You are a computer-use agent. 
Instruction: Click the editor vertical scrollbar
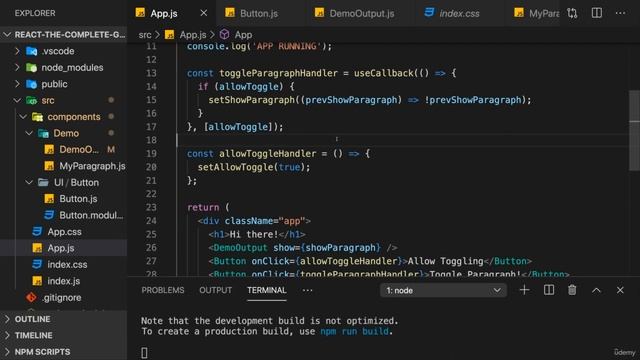tap(634, 131)
